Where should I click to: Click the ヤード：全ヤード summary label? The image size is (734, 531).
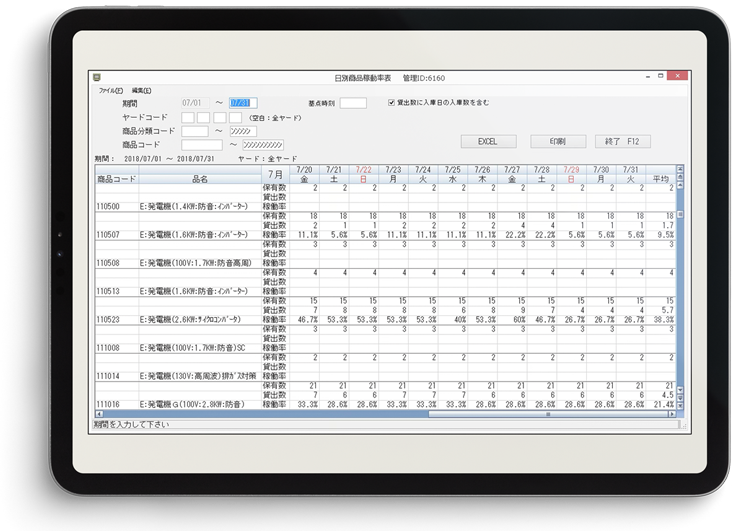tap(267, 159)
